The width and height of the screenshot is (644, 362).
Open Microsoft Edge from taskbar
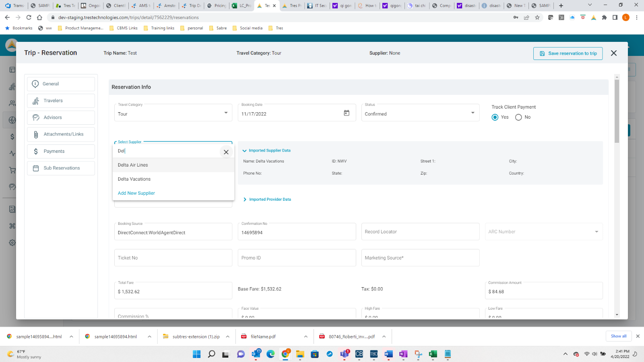pyautogui.click(x=270, y=354)
